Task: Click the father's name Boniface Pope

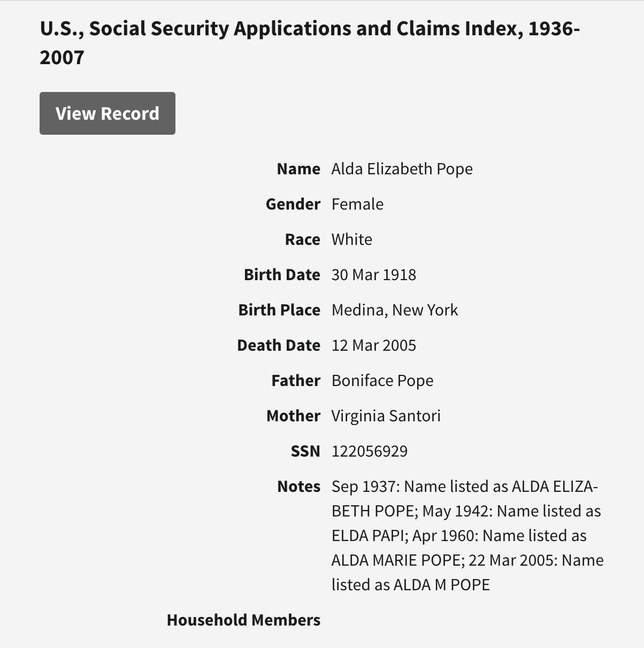Action: click(x=382, y=381)
